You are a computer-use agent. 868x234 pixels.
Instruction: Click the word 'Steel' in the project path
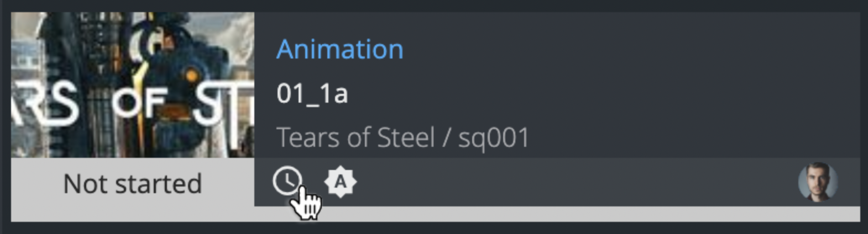(406, 137)
